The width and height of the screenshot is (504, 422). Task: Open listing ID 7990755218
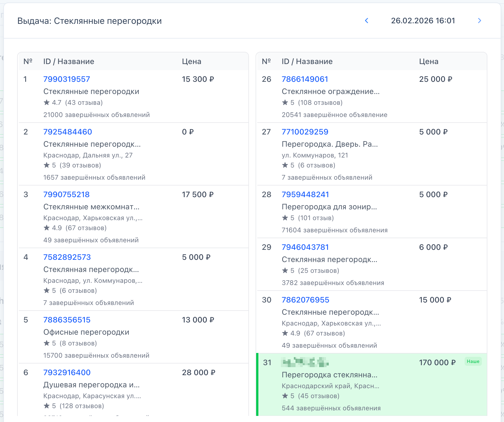[x=67, y=195]
